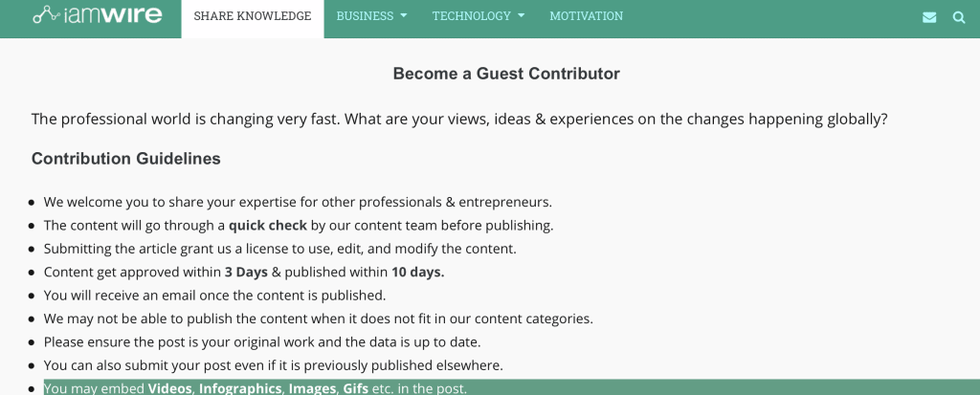980x395 pixels.
Task: Expand the Technology dropdown arrow
Action: coord(522,15)
